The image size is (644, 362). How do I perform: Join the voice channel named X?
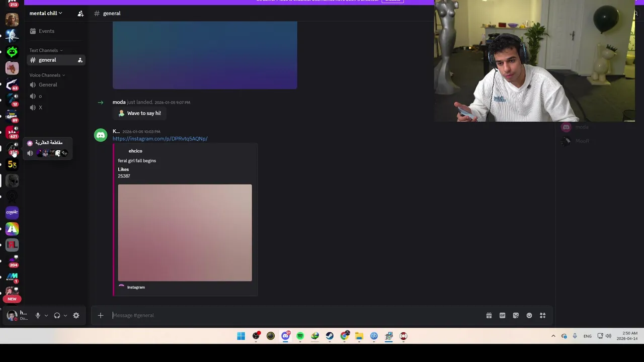coord(40,108)
